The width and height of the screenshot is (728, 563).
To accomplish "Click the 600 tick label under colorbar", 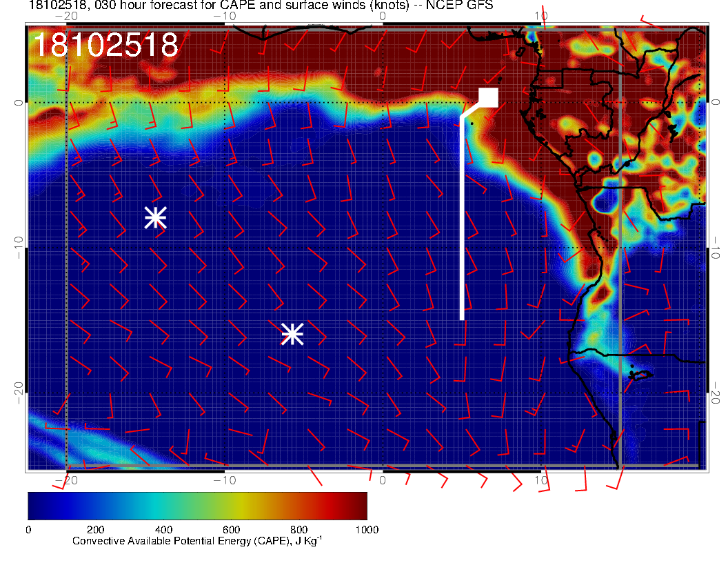I will pyautogui.click(x=231, y=529).
